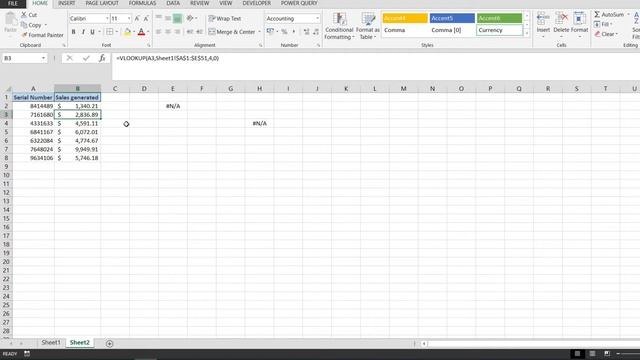Open Conditional Formatting menu
Viewport: 640px width, 360px height.
[339, 26]
